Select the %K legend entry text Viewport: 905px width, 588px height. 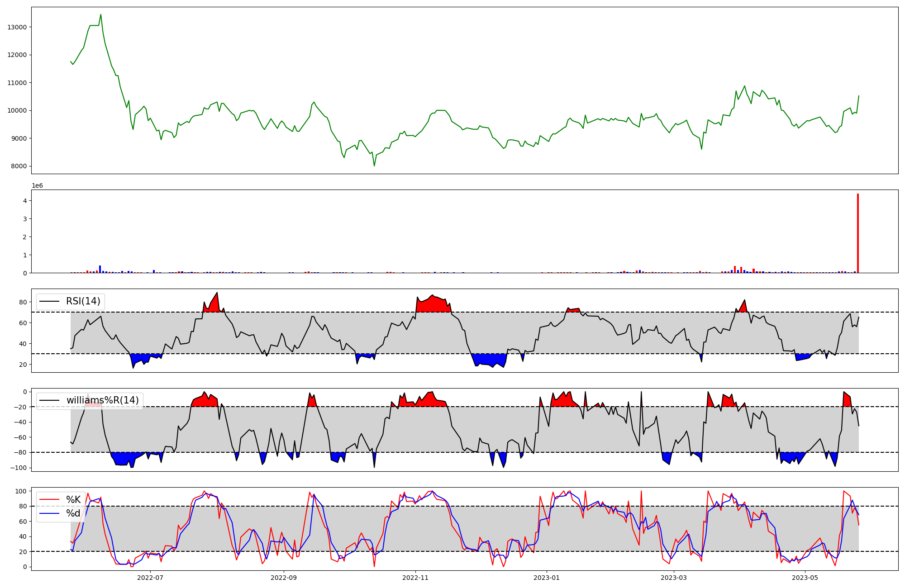pyautogui.click(x=73, y=500)
